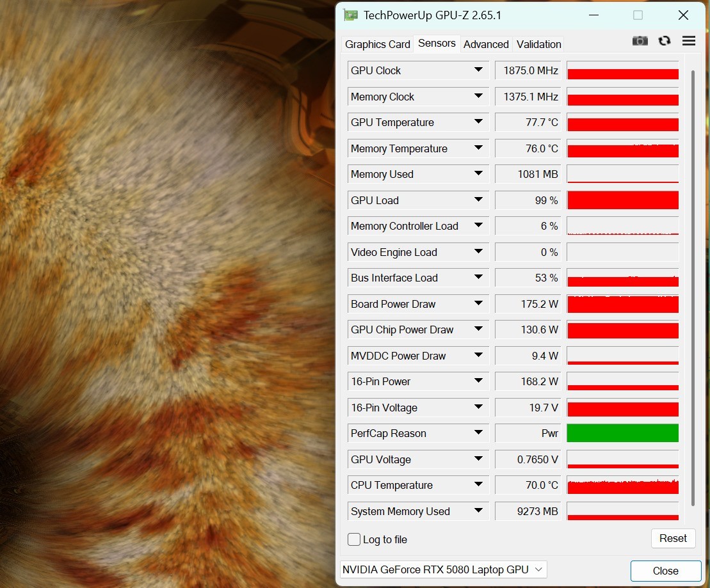The image size is (710, 588).
Task: Click the refresh sensors icon
Action: tap(665, 41)
